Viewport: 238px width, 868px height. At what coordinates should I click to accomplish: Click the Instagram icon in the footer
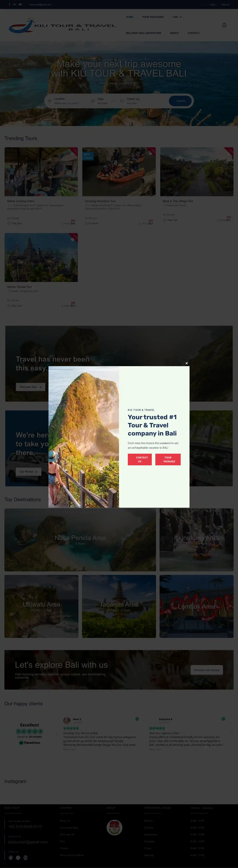(18, 858)
